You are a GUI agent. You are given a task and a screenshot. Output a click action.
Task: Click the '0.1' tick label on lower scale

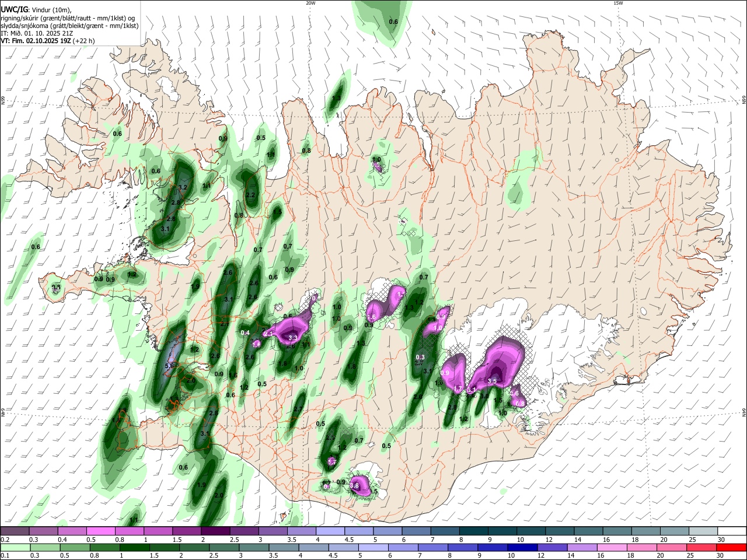(5, 556)
